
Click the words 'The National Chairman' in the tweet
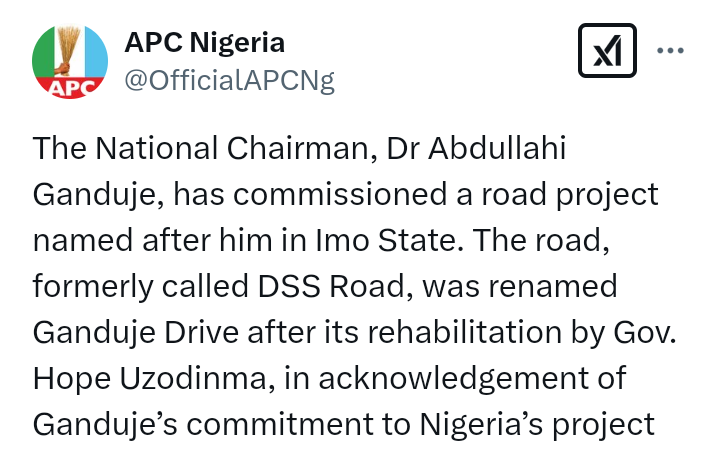202,148
